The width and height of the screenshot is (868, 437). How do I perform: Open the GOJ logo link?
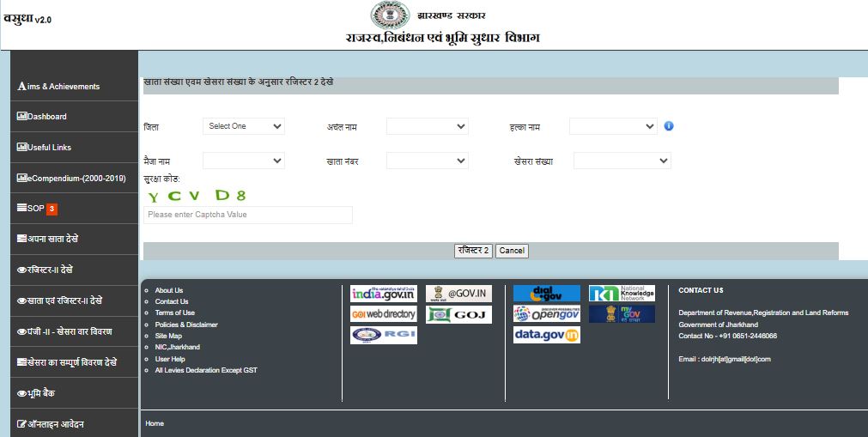(x=459, y=314)
